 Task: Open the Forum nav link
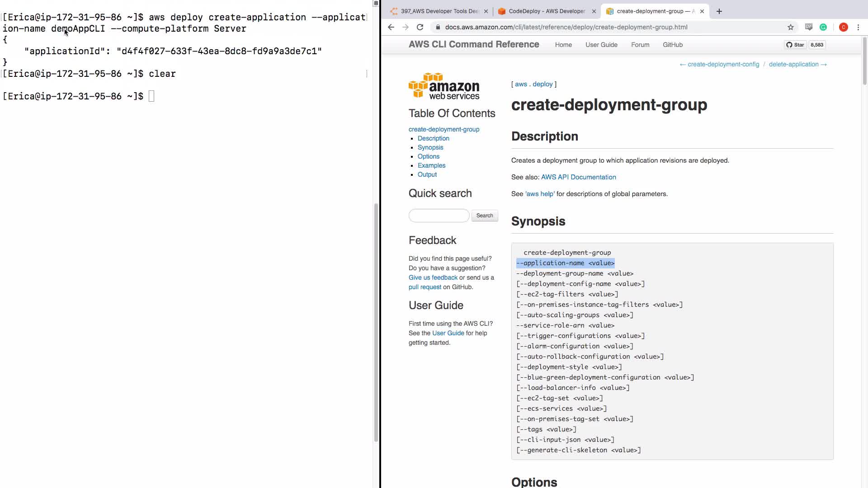640,45
